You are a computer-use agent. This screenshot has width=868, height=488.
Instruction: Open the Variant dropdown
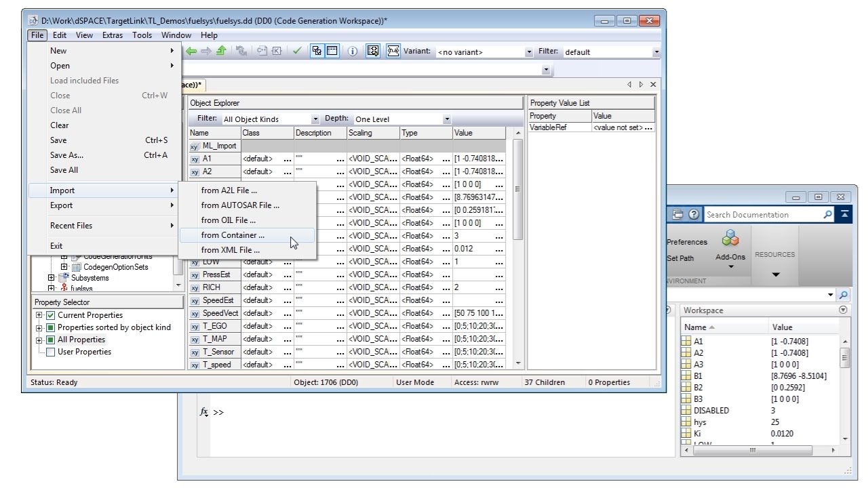pyautogui.click(x=529, y=52)
